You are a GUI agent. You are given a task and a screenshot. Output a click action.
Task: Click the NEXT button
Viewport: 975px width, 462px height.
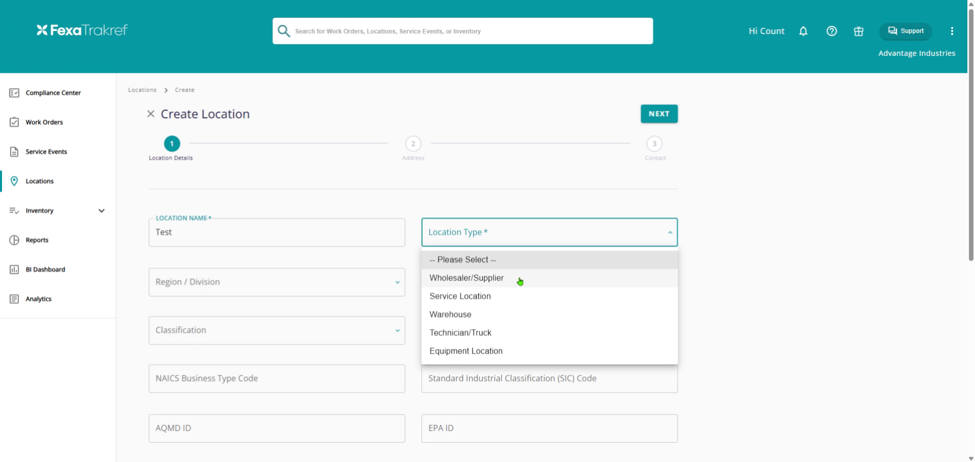pos(659,114)
